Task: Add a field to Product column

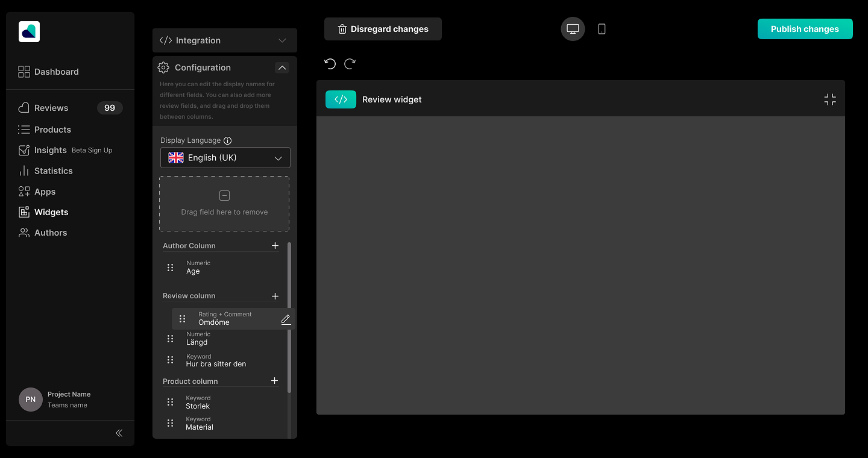Action: tap(275, 381)
